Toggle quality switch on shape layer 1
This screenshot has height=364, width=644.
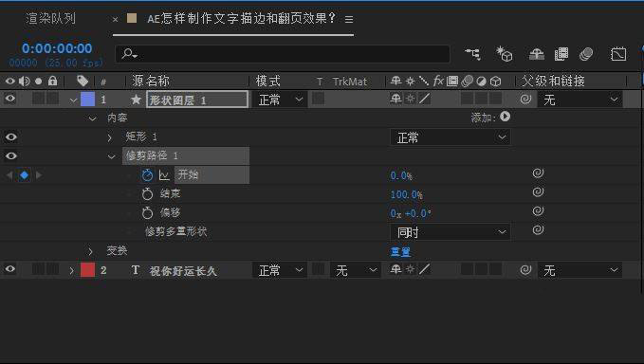tap(425, 99)
